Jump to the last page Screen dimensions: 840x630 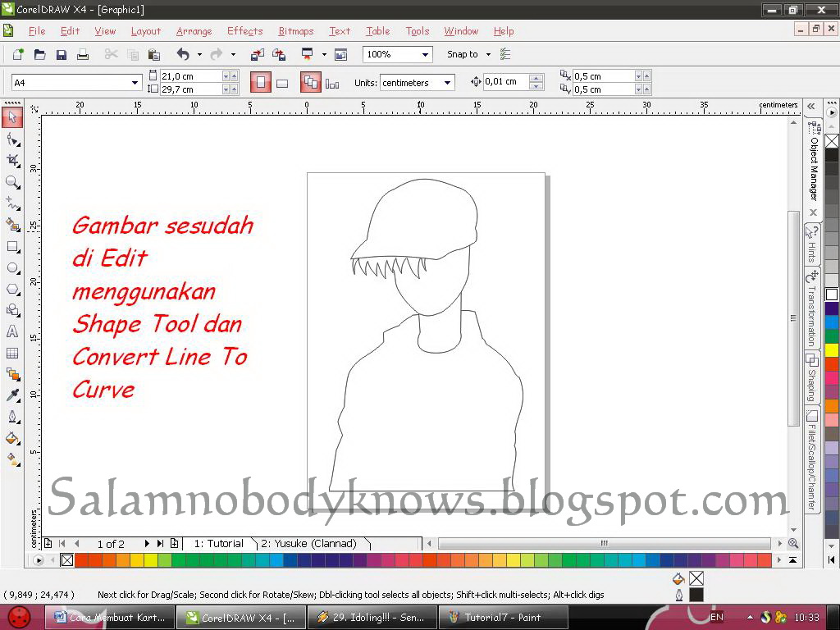coord(160,543)
